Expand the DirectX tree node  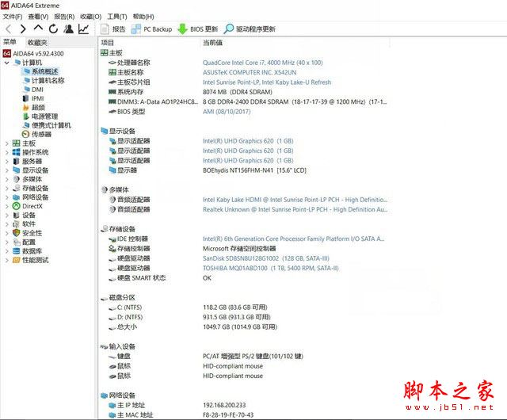[7, 206]
